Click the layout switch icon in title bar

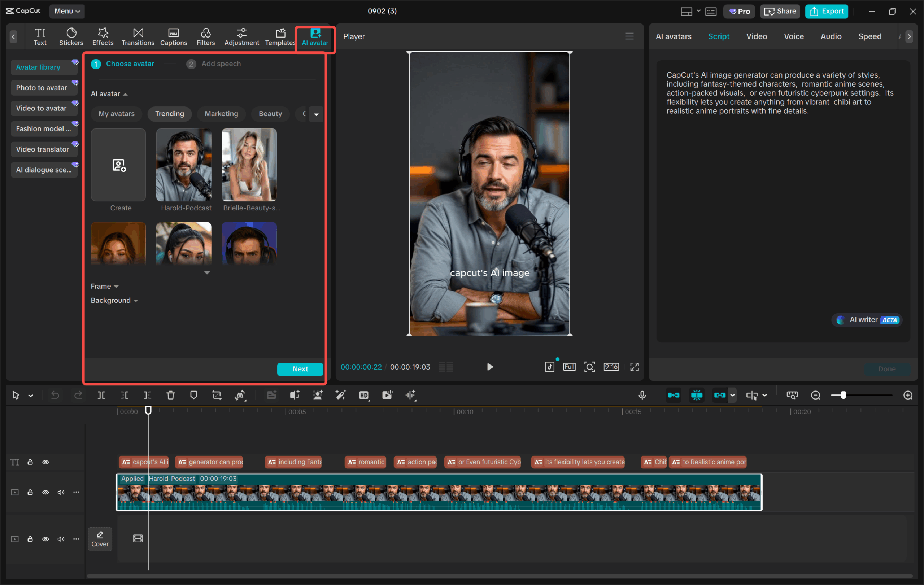click(x=687, y=12)
